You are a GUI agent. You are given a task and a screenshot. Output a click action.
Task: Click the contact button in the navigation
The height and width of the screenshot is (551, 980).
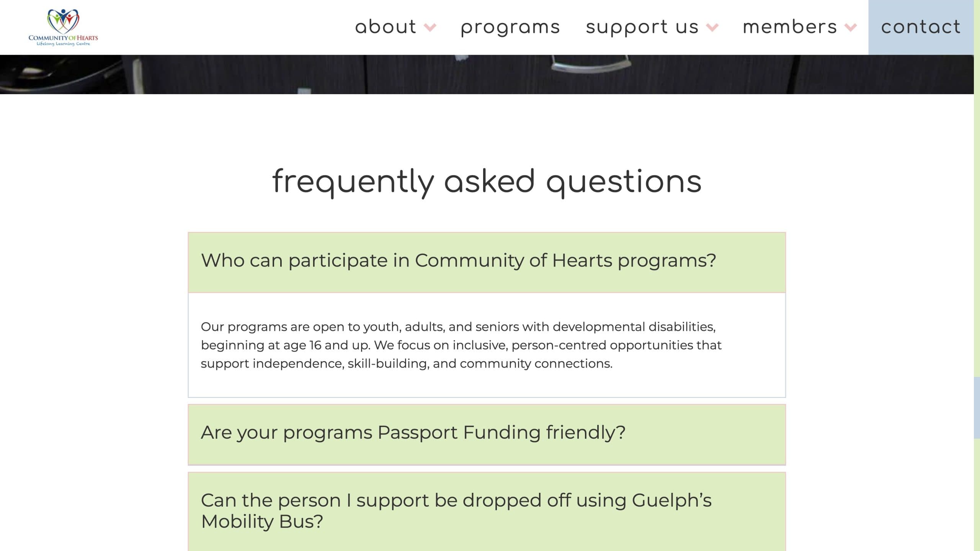(921, 27)
